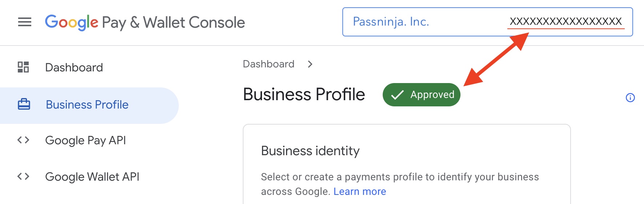Open Google Pay API sidebar item
Viewport: 644px width, 204px height.
(x=85, y=140)
